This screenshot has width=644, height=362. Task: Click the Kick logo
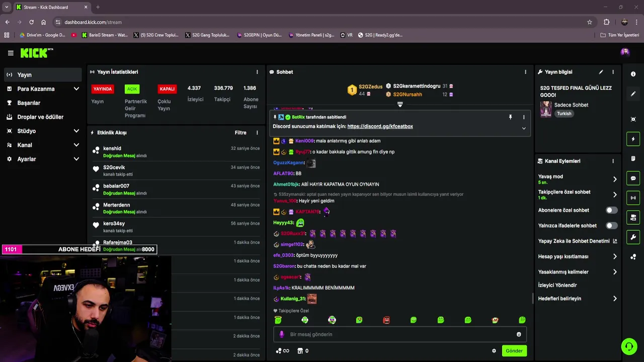coord(36,53)
